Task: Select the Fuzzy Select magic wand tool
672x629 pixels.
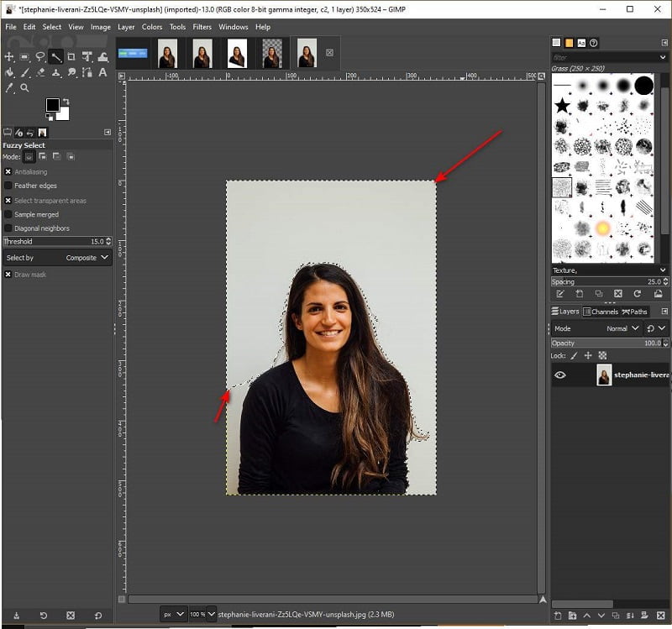Action: pyautogui.click(x=55, y=57)
